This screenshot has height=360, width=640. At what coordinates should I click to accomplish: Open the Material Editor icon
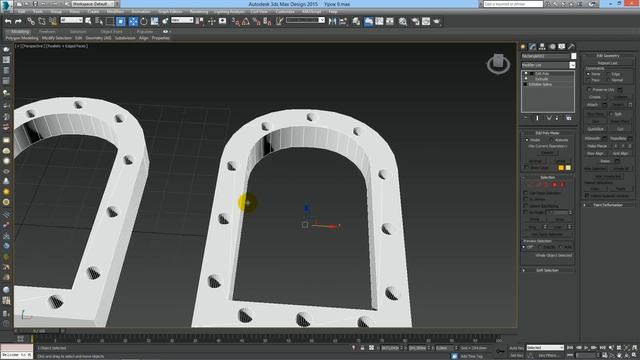[x=403, y=21]
